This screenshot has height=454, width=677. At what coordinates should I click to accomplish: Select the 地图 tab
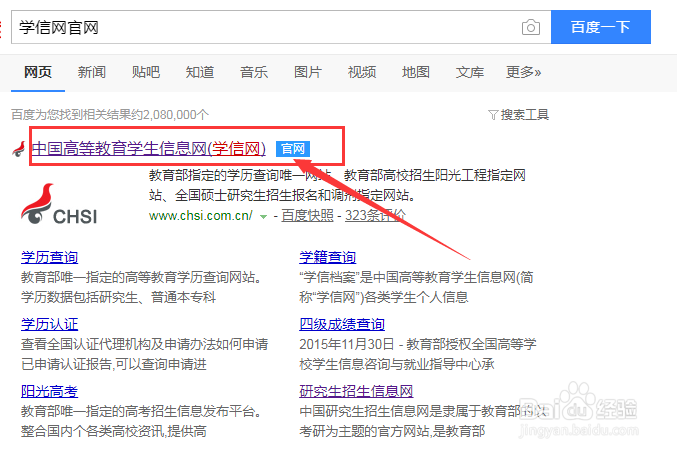point(416,72)
